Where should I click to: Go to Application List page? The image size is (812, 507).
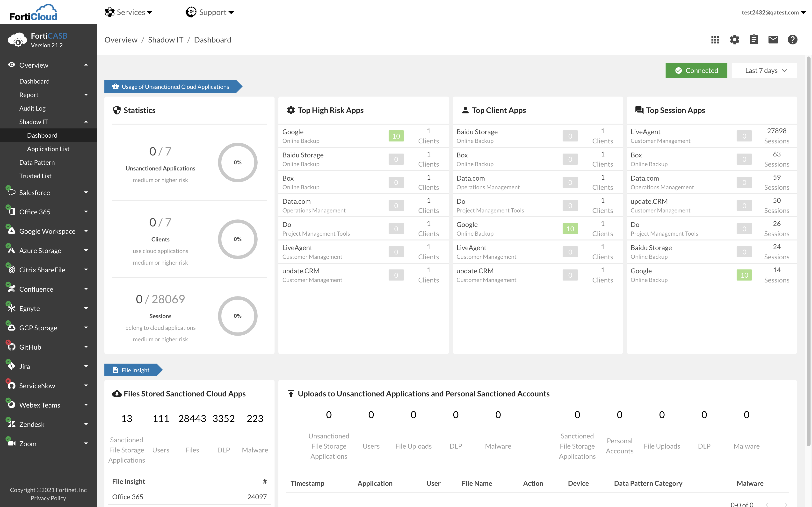click(48, 149)
